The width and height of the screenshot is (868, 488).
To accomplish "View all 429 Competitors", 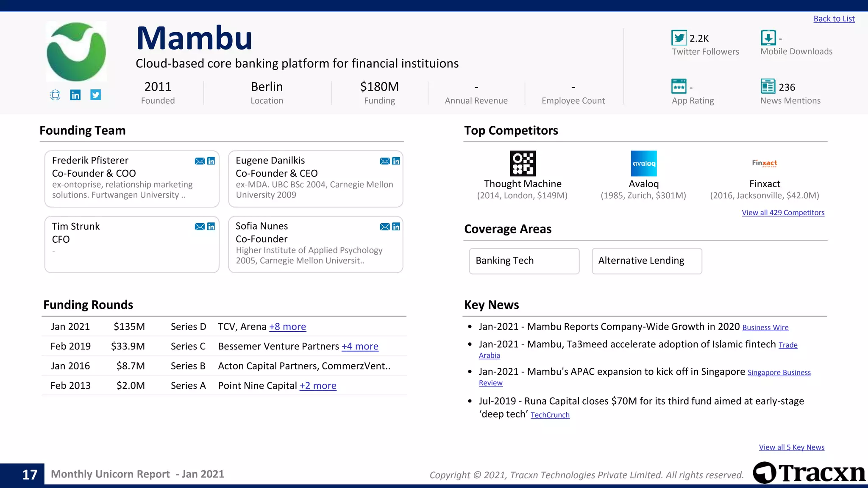I will pyautogui.click(x=783, y=213).
